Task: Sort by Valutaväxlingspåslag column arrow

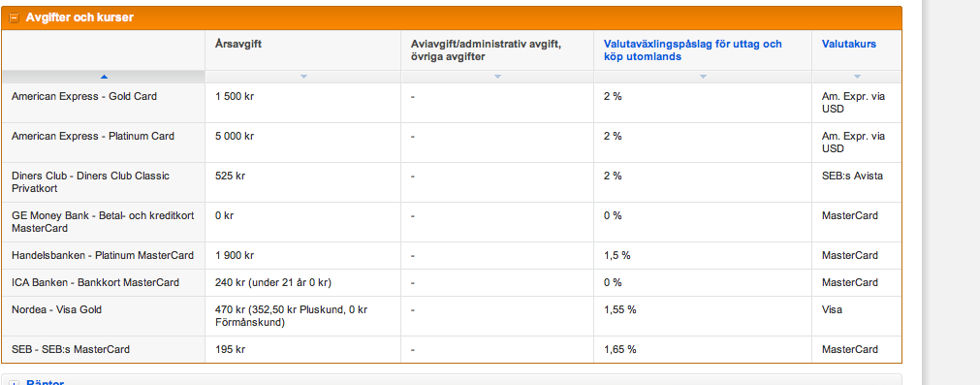Action: coord(703,77)
